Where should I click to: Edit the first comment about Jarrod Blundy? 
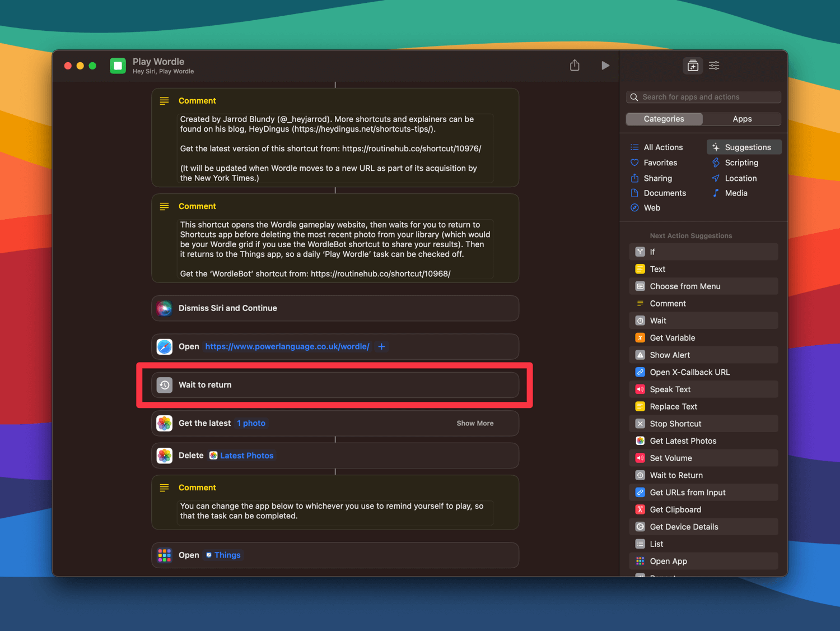coord(335,149)
